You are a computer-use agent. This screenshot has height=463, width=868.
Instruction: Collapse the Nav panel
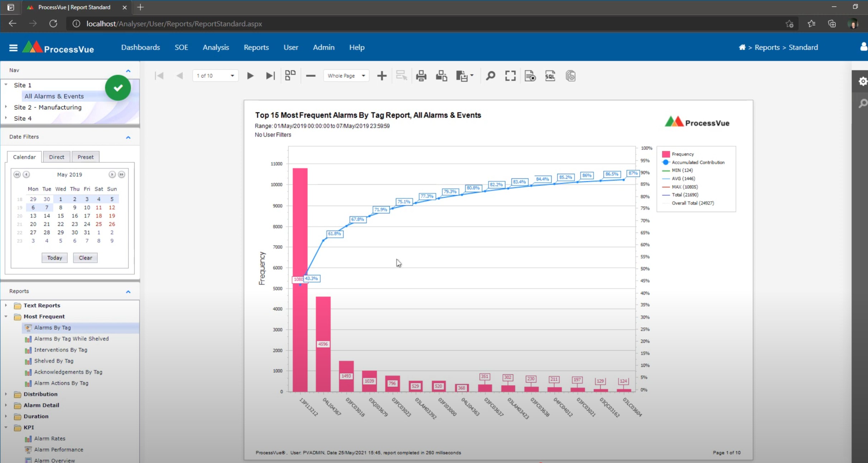(128, 71)
